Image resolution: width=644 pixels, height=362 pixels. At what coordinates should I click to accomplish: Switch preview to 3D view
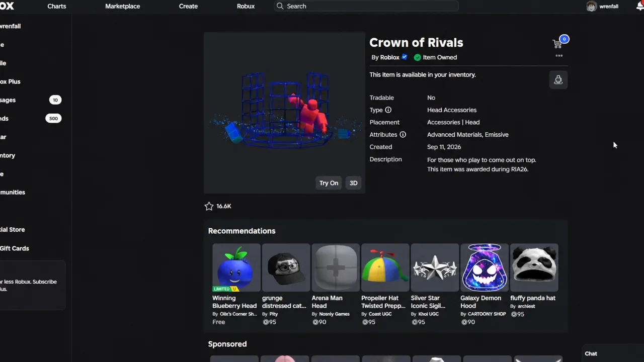click(354, 183)
